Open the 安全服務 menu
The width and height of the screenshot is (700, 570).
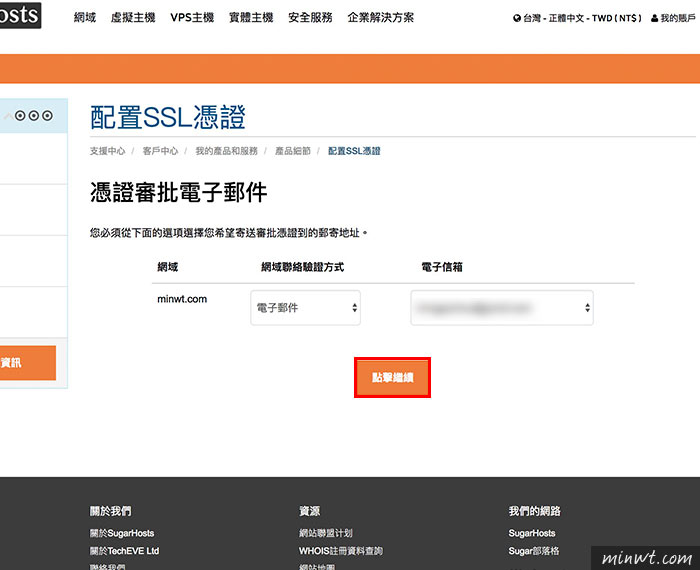[310, 17]
